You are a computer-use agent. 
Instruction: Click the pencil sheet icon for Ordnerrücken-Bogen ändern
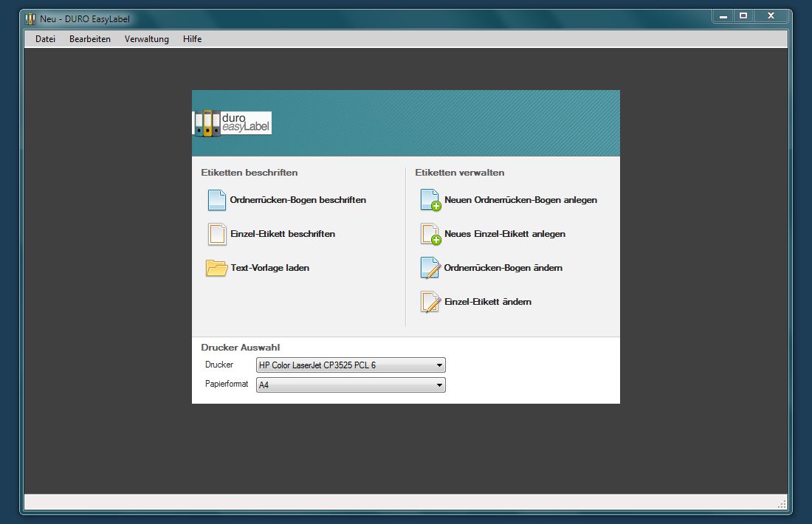point(430,268)
